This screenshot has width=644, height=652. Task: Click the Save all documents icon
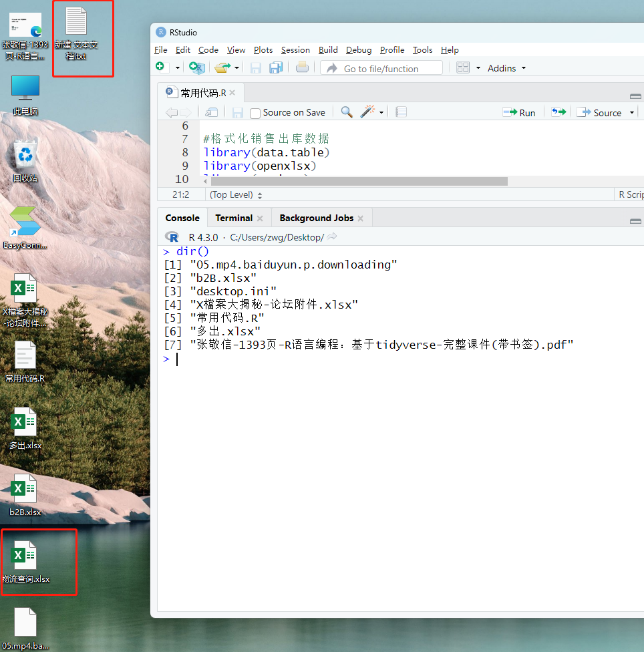click(276, 67)
